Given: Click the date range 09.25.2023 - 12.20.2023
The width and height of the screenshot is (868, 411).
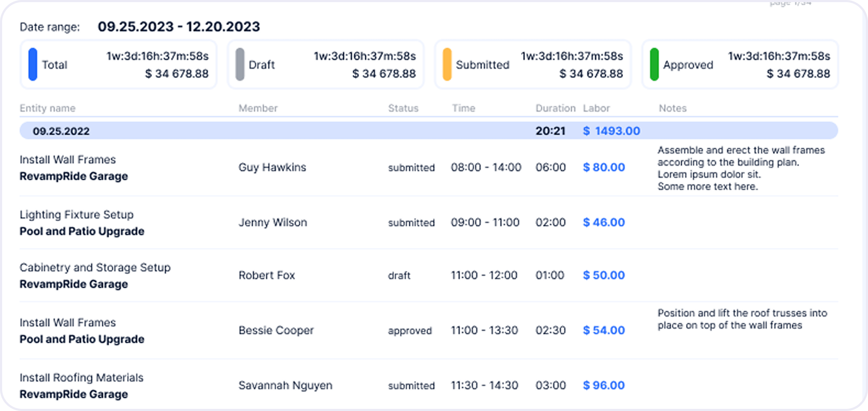Looking at the screenshot, I should [x=179, y=27].
